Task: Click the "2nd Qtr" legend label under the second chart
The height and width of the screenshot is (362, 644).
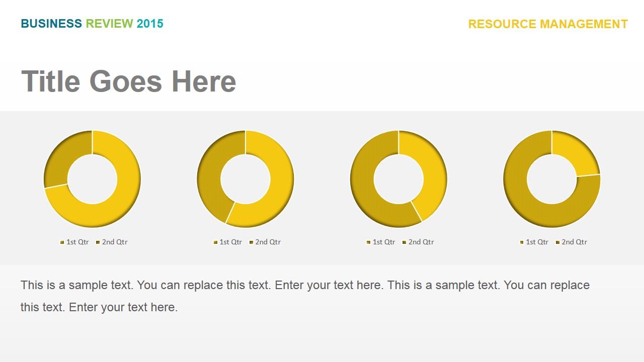Action: click(268, 242)
